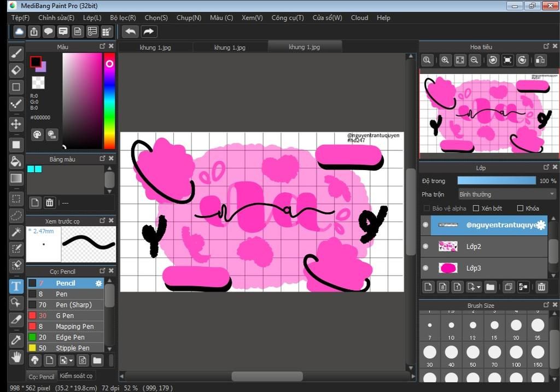
Task: Open the Tệp(F) menu
Action: tap(20, 17)
